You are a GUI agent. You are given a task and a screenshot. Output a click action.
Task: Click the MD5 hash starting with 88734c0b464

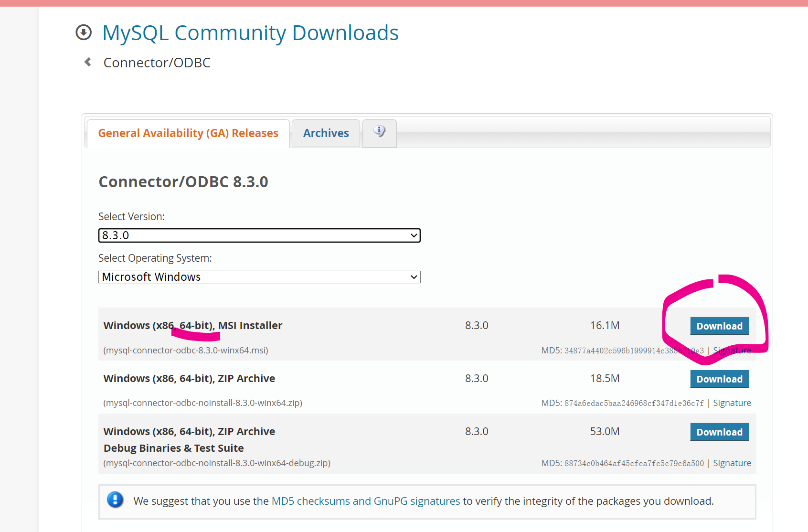(634, 464)
